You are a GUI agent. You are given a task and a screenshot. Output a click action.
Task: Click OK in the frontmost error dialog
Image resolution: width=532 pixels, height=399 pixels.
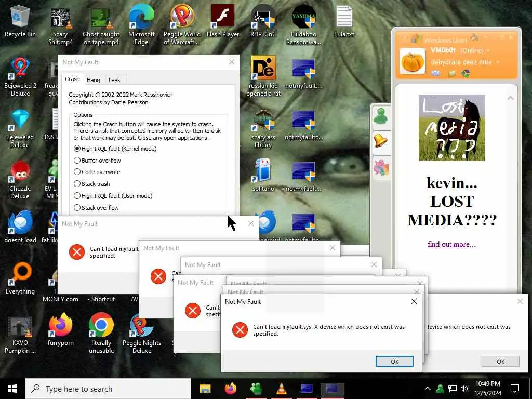394,362
